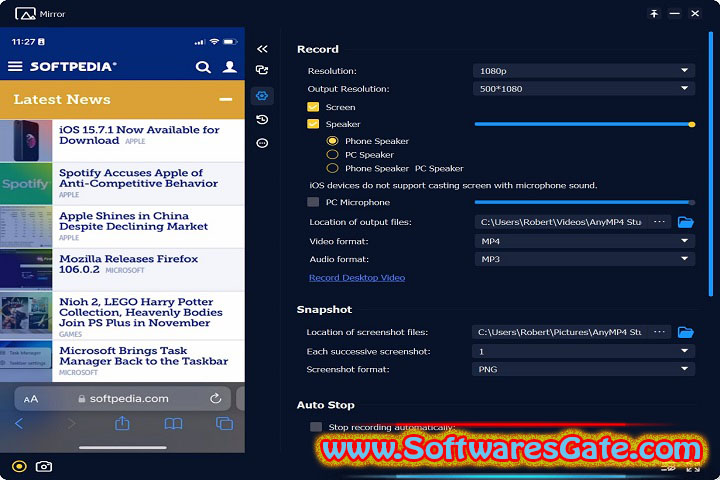
Task: Select Phone Speaker radio option
Action: (x=332, y=141)
